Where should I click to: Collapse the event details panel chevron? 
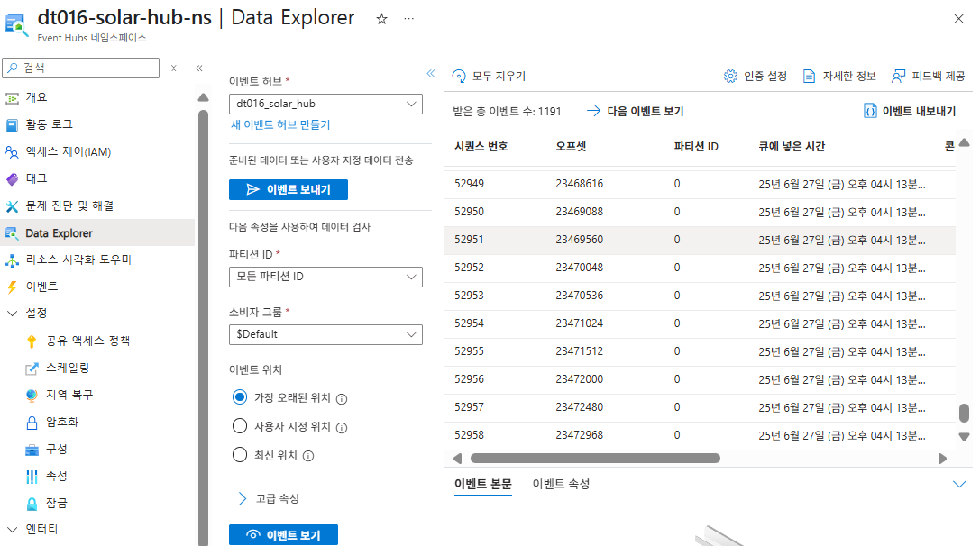click(x=959, y=484)
